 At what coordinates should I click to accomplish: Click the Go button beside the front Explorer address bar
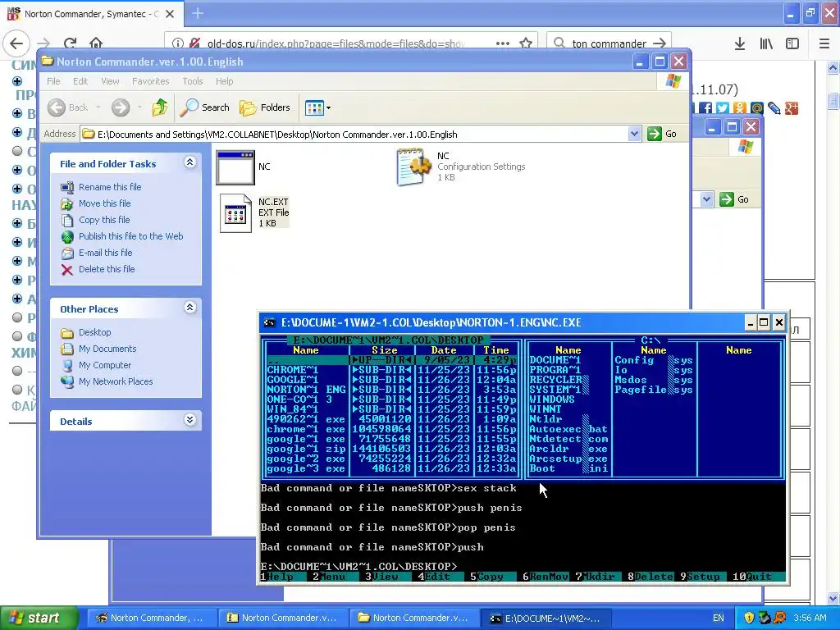(662, 134)
